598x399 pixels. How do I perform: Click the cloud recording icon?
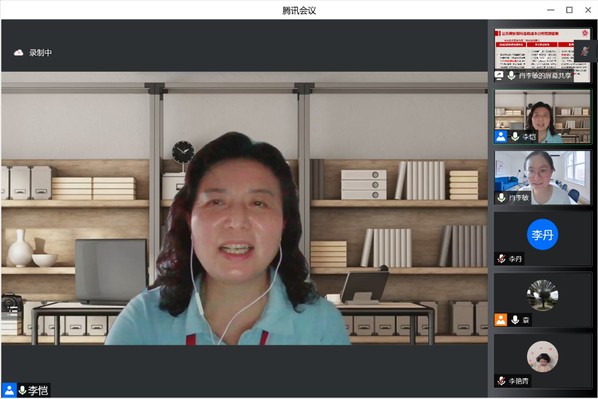click(18, 53)
